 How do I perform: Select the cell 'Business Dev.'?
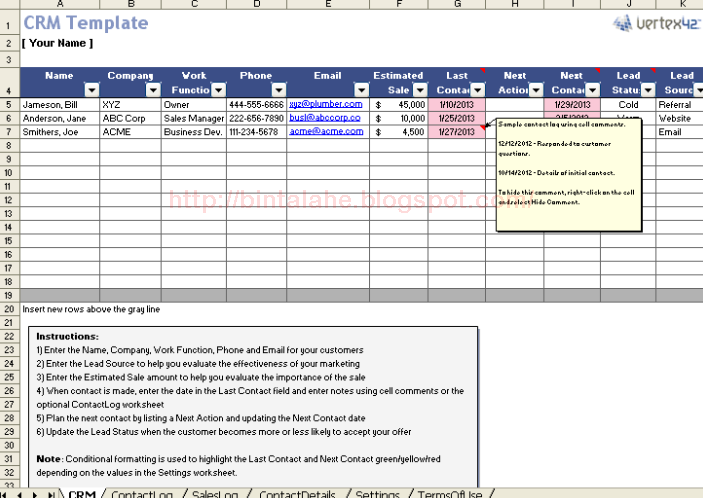point(194,132)
